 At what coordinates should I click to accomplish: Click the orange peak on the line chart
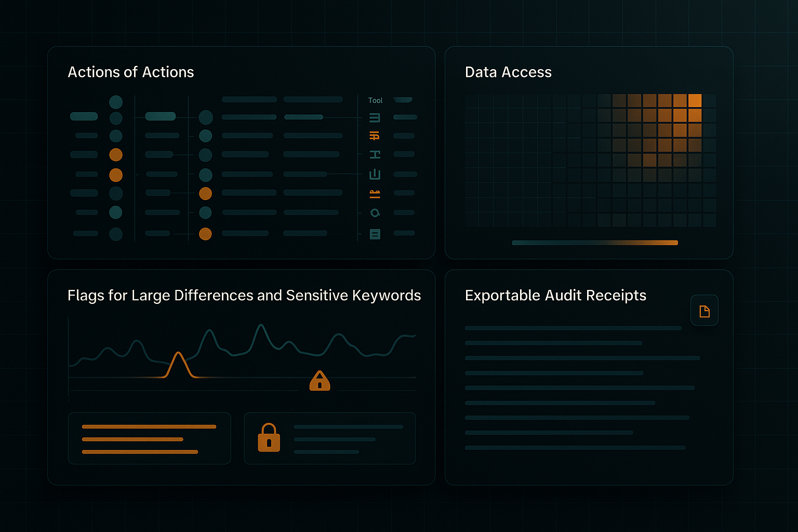[178, 354]
